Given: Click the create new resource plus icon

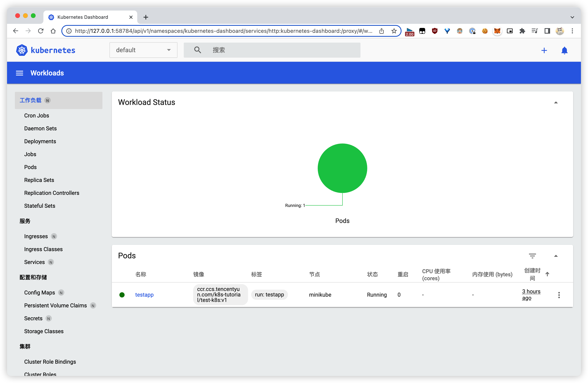Looking at the screenshot, I should coord(544,50).
